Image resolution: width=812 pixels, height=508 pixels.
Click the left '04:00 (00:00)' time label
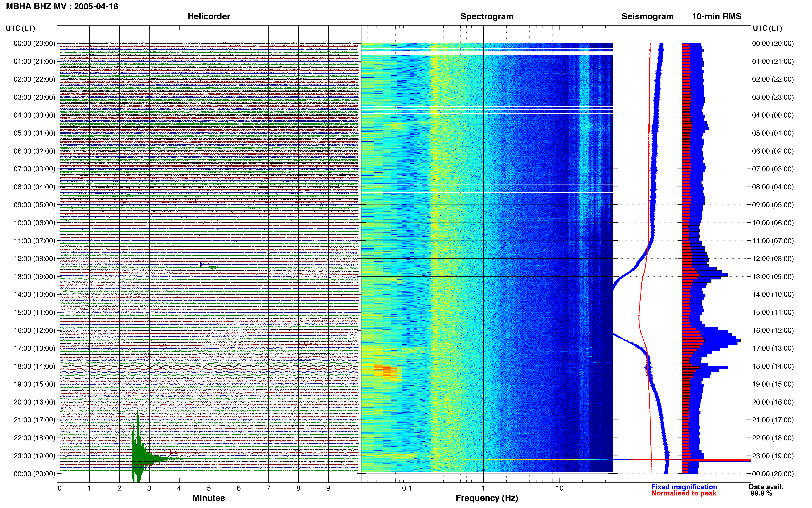click(34, 115)
